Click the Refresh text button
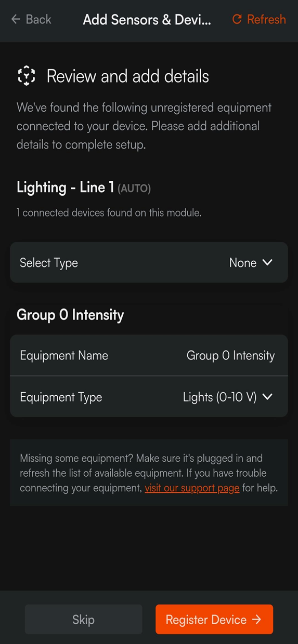 coord(266,19)
